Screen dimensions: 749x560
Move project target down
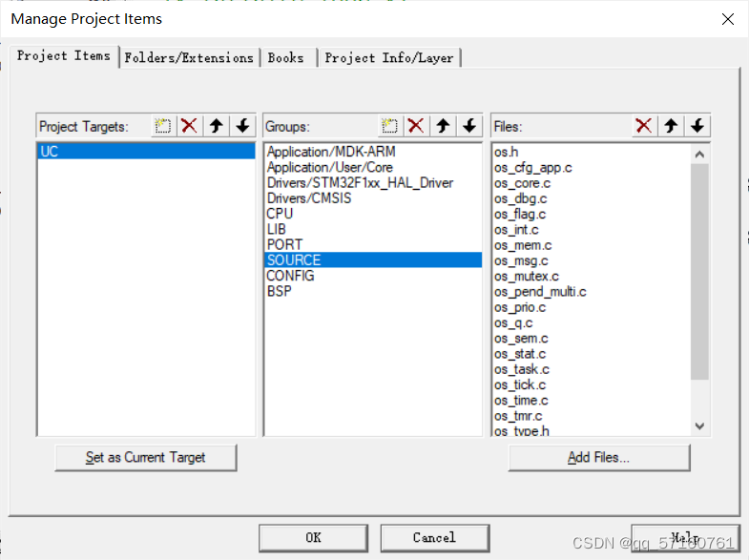coord(242,126)
